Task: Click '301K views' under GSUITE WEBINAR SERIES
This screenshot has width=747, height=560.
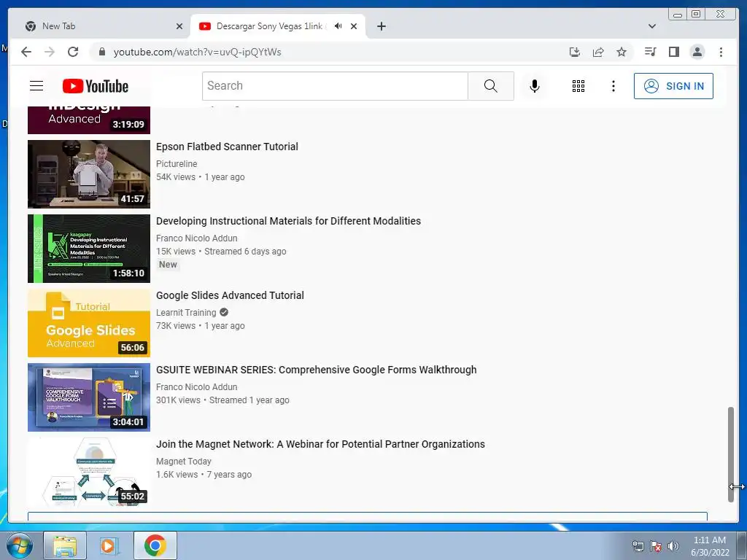Action: [x=178, y=400]
